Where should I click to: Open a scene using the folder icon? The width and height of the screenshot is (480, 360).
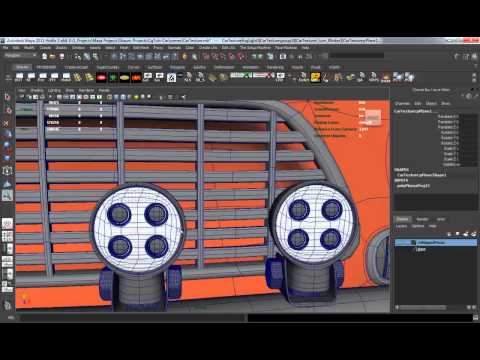tap(53, 56)
